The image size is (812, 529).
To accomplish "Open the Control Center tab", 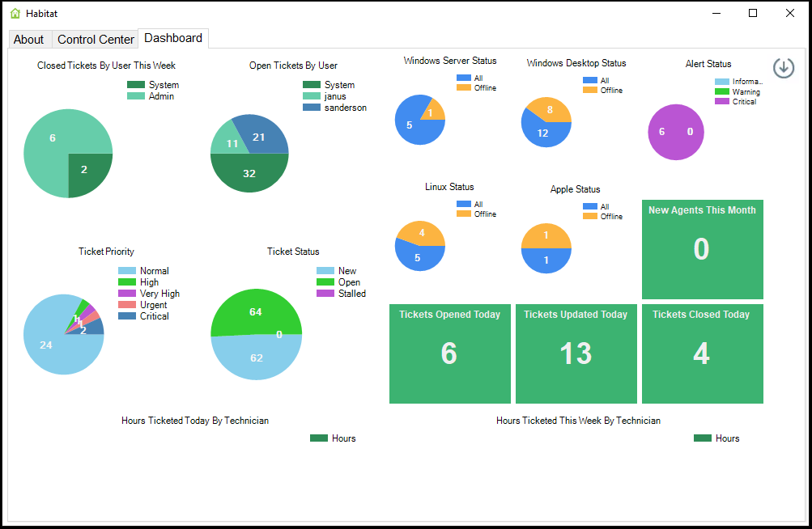I will pyautogui.click(x=95, y=39).
